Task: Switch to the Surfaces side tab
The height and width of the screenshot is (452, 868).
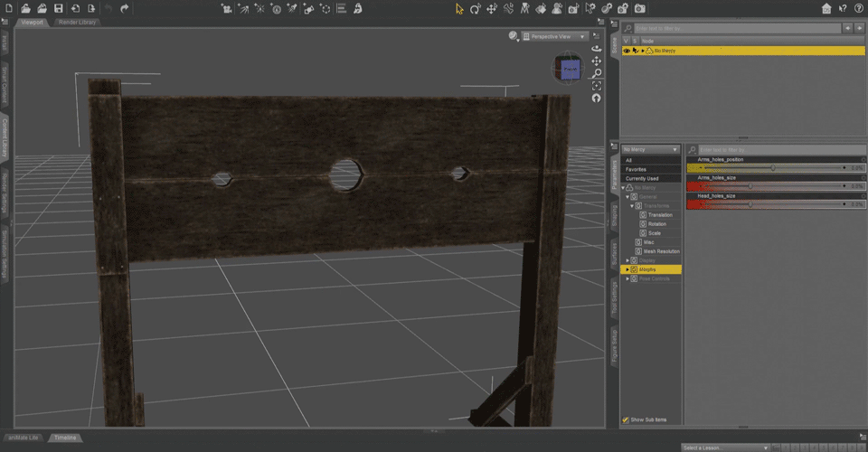Action: click(615, 254)
